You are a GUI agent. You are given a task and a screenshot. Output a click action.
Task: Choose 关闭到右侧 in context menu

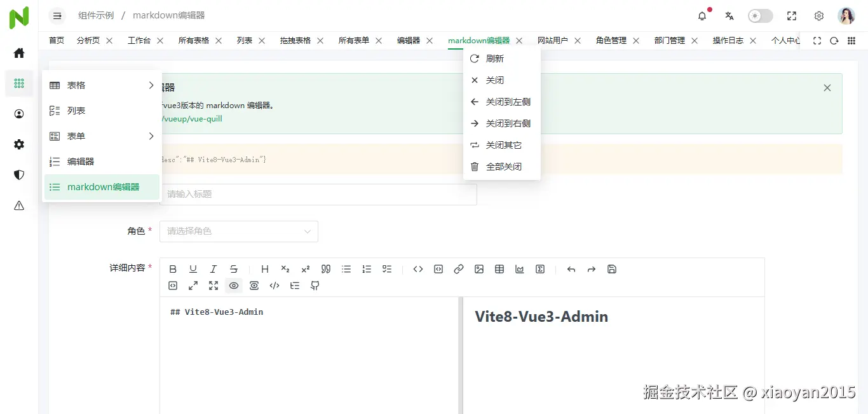point(502,123)
